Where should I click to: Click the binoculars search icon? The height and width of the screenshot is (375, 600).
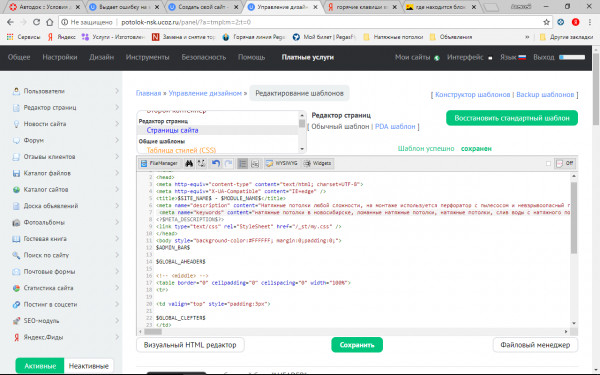coord(189,163)
